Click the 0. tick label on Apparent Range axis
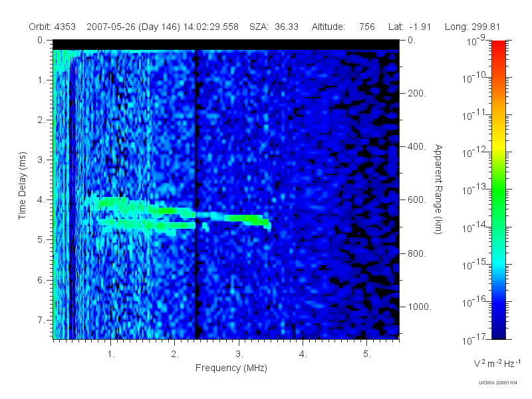Screen dimensions: 532x399 pyautogui.click(x=412, y=40)
